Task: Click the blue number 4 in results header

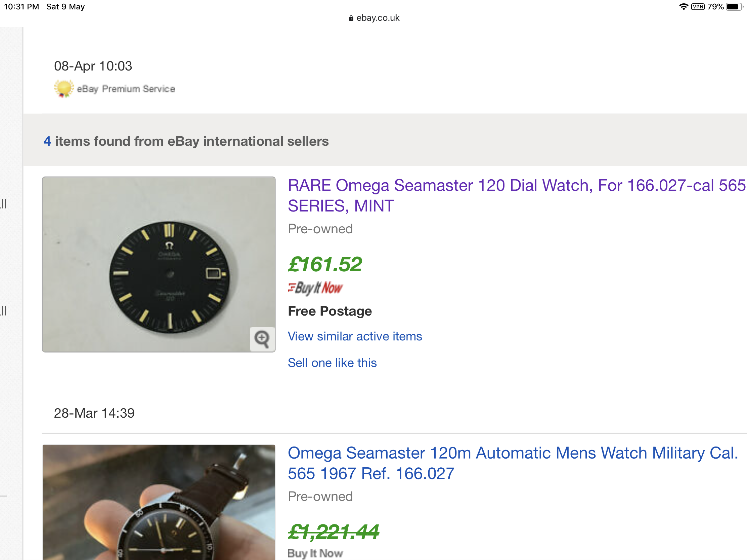Action: click(x=47, y=141)
